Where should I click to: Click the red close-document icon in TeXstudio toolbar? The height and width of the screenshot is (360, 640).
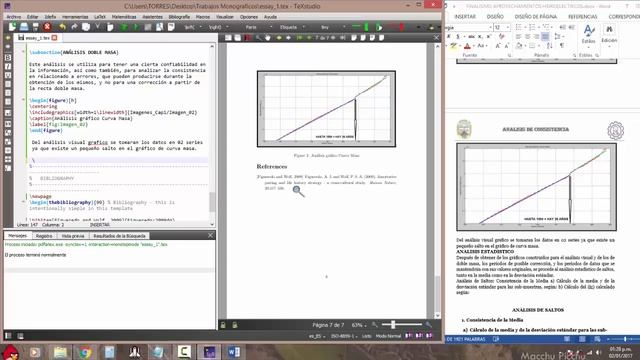[x=47, y=27]
